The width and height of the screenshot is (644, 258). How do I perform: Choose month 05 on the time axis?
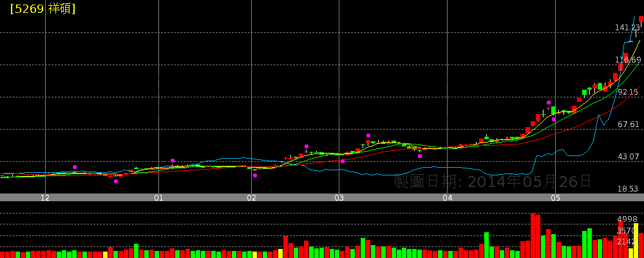pyautogui.click(x=555, y=198)
